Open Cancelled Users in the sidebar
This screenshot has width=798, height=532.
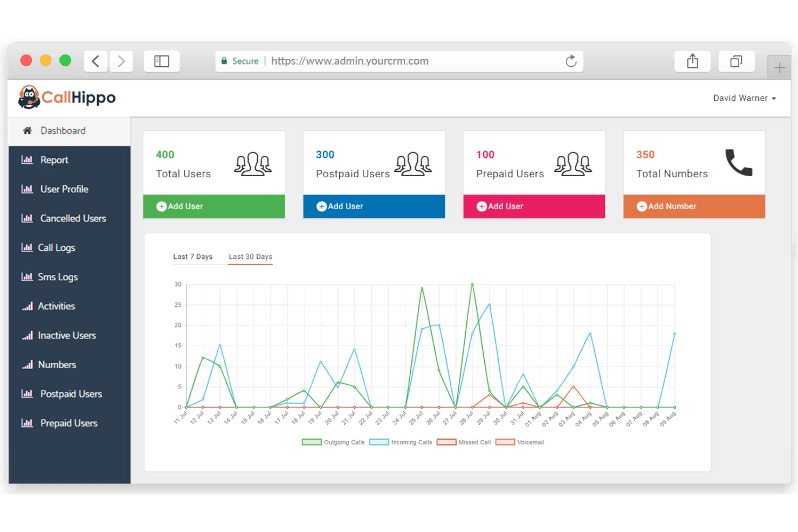pyautogui.click(x=70, y=218)
